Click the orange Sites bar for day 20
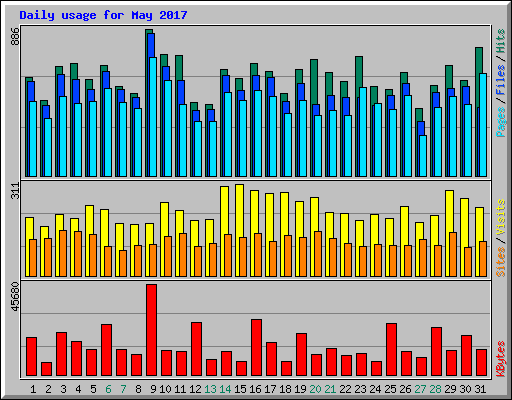Viewport: 512px width, 400px height. pos(318,254)
